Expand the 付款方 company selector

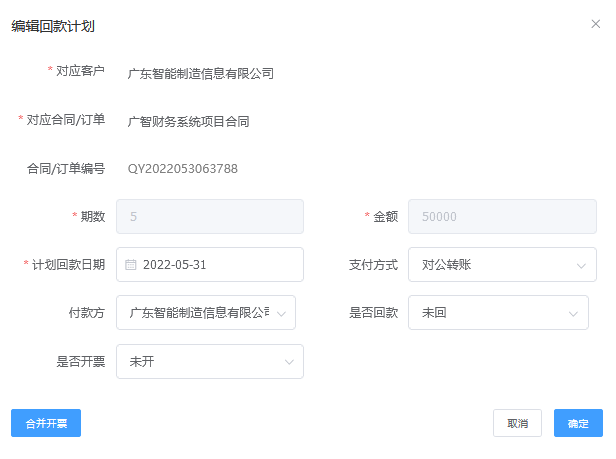click(200, 313)
